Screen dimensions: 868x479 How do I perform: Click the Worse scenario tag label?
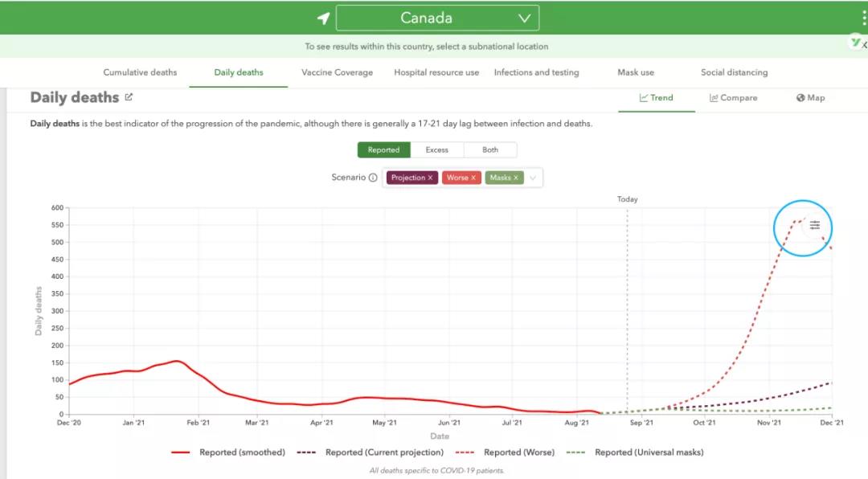click(x=457, y=178)
